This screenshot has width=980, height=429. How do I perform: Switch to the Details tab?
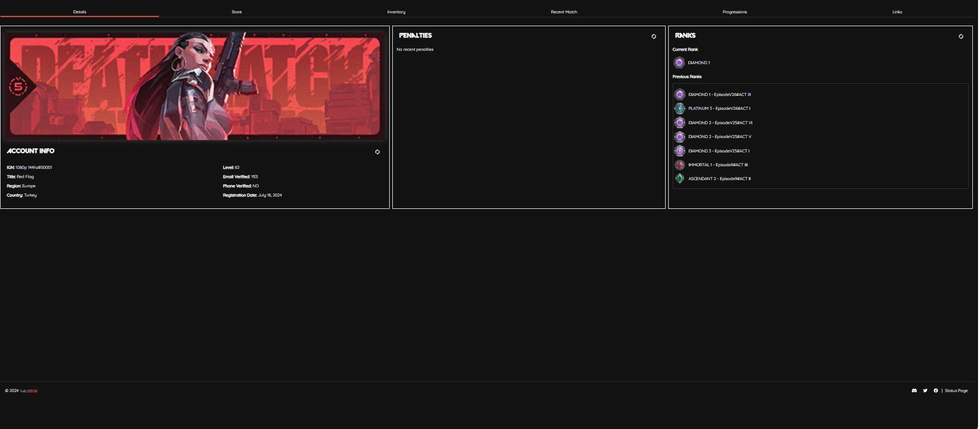coord(79,12)
